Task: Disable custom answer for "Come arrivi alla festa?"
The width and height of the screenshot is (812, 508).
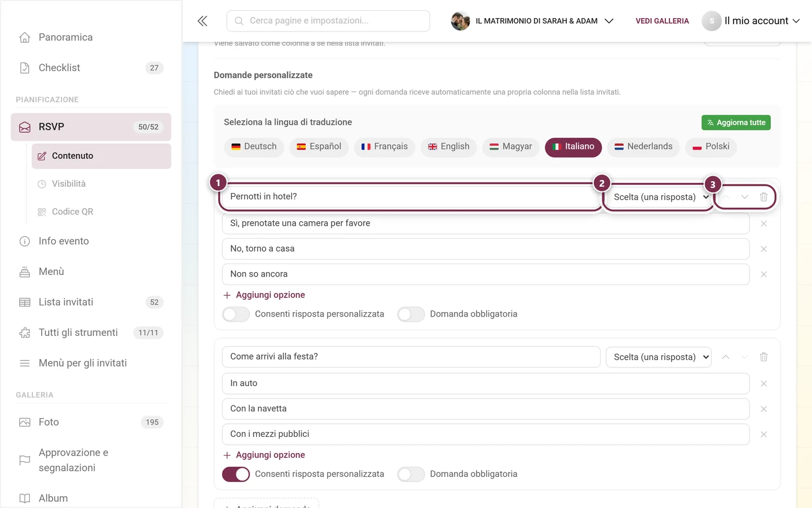Action: (236, 474)
